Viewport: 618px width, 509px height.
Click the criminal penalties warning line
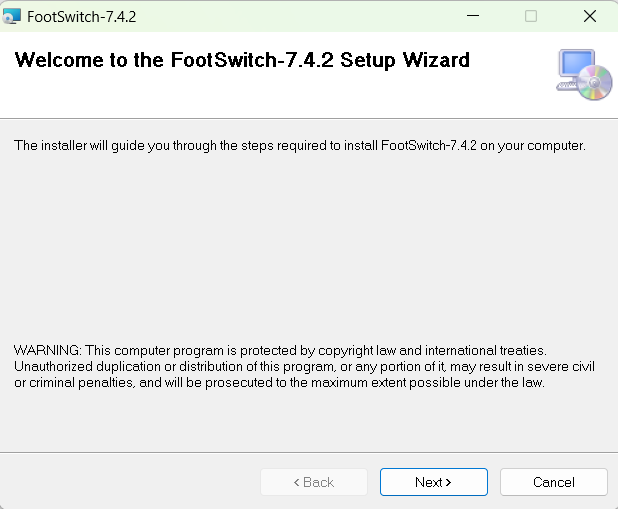pos(279,383)
